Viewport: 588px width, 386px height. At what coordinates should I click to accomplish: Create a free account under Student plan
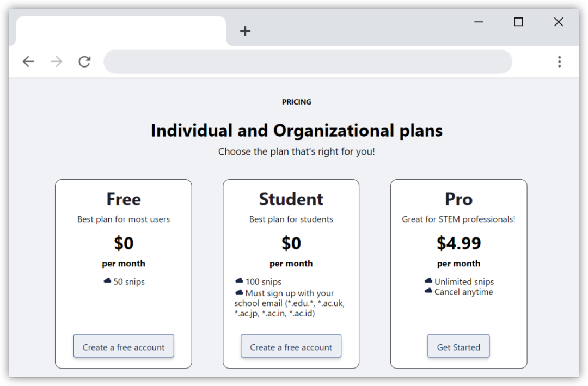pyautogui.click(x=291, y=346)
